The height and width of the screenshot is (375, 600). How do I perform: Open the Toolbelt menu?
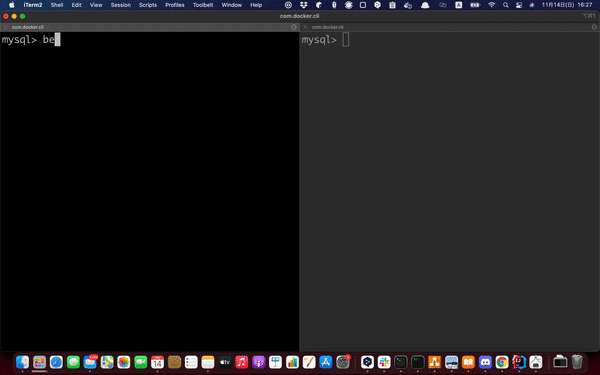tap(203, 5)
